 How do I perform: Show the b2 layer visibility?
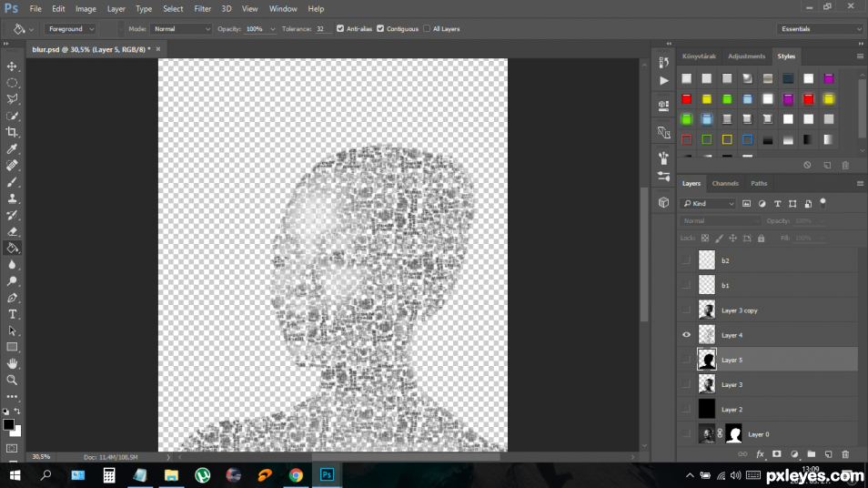click(x=686, y=260)
